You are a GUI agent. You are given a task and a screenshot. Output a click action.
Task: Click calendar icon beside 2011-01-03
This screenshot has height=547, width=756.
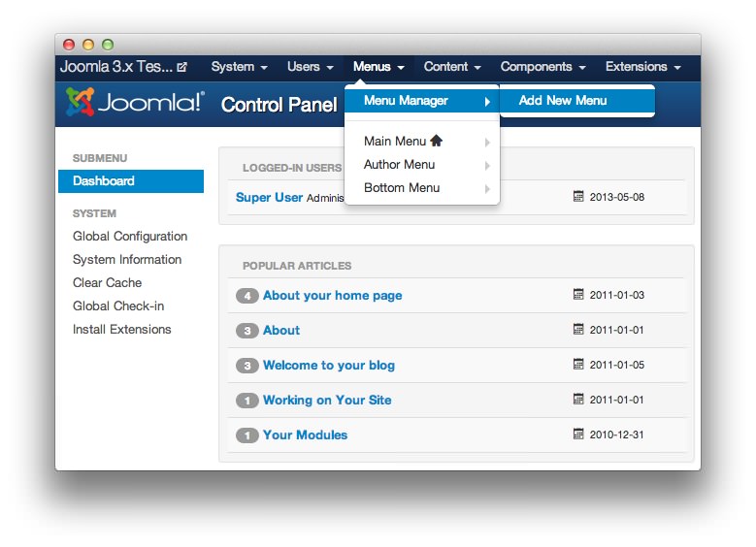579,295
